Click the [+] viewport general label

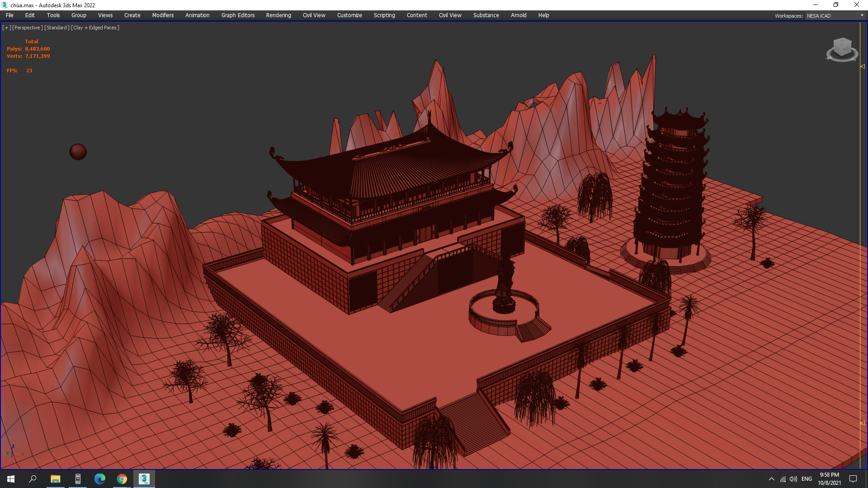6,28
